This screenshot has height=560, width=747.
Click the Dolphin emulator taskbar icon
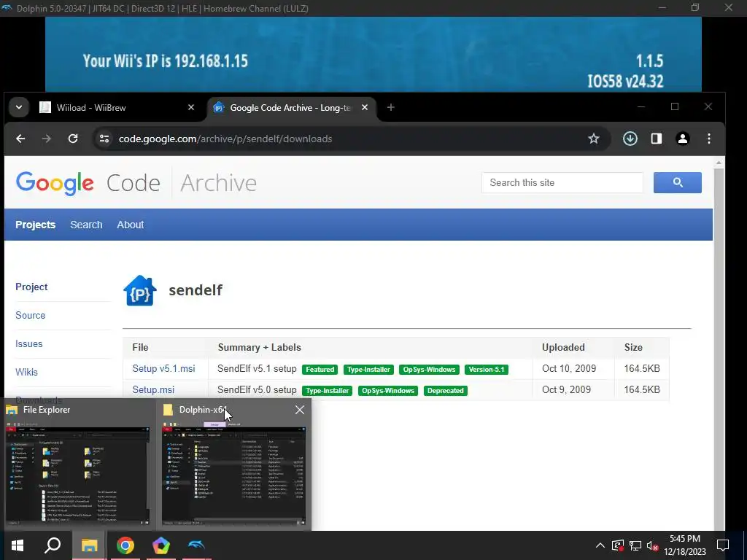pos(197,545)
